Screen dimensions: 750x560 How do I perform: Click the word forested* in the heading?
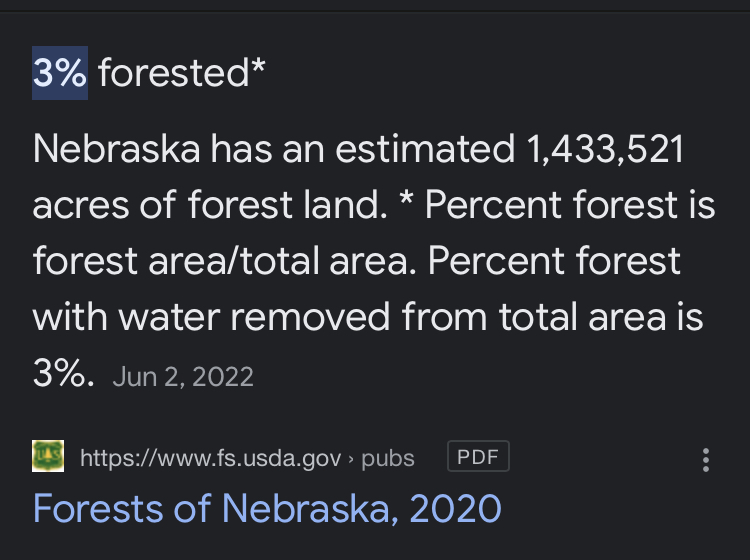tap(182, 73)
